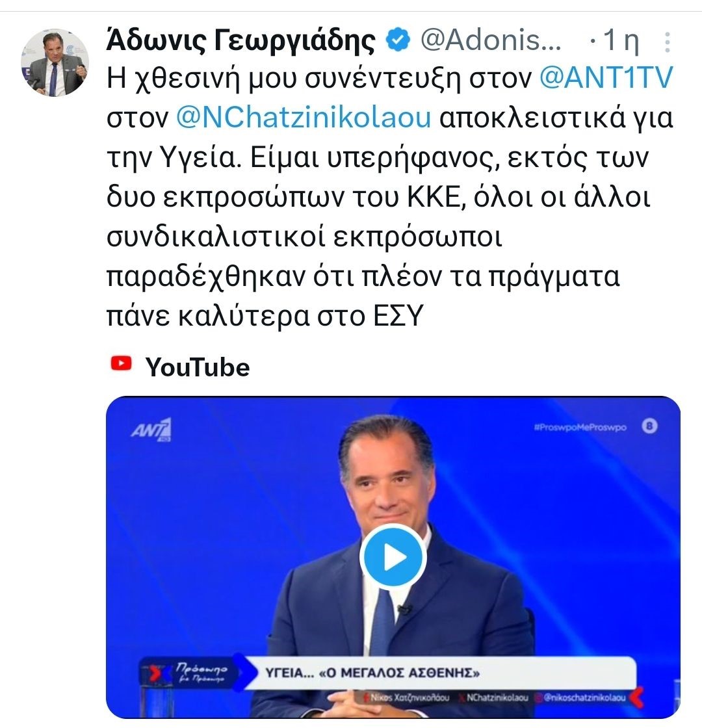This screenshot has height=728, width=702.
Task: Click the YouTube source label
Action: click(x=198, y=367)
